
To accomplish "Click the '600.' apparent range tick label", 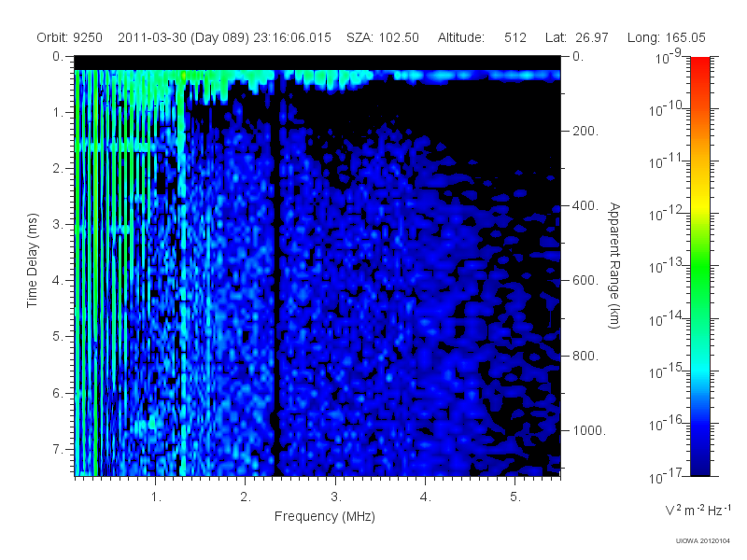I will click(585, 281).
